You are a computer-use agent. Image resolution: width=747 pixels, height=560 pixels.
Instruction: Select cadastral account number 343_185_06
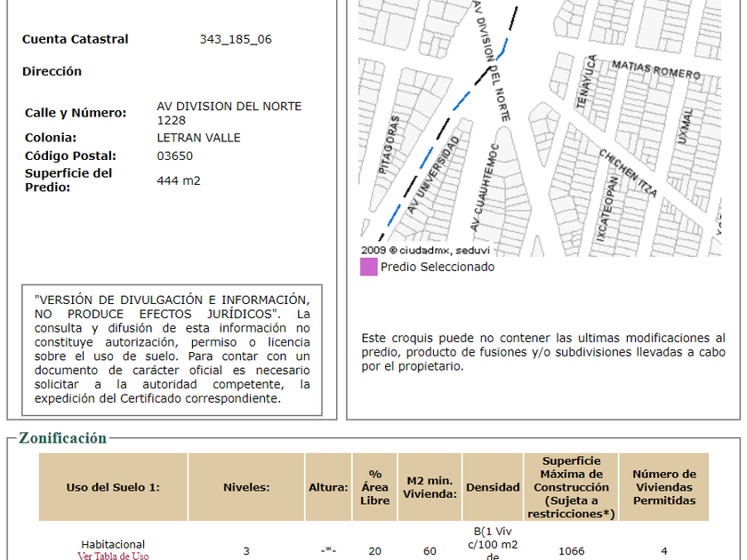236,39
